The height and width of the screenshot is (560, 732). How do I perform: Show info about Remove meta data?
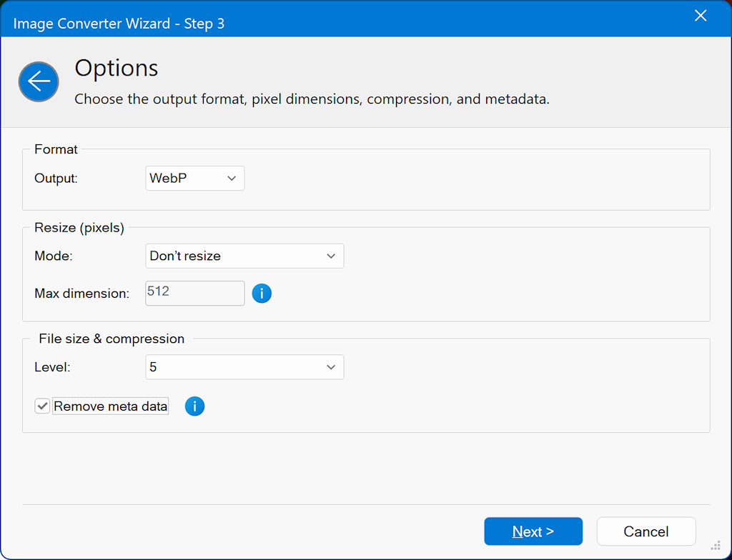[194, 406]
